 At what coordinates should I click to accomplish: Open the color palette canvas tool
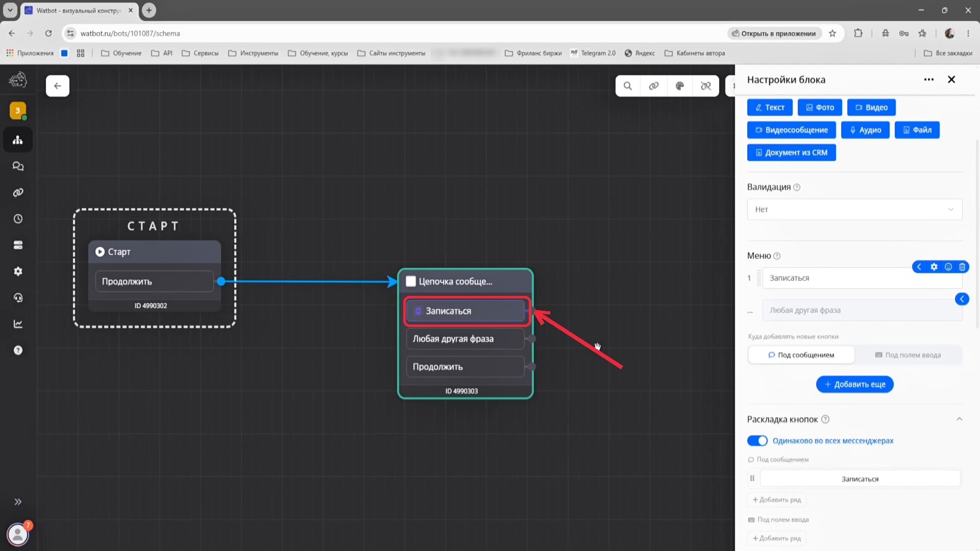[x=680, y=86]
